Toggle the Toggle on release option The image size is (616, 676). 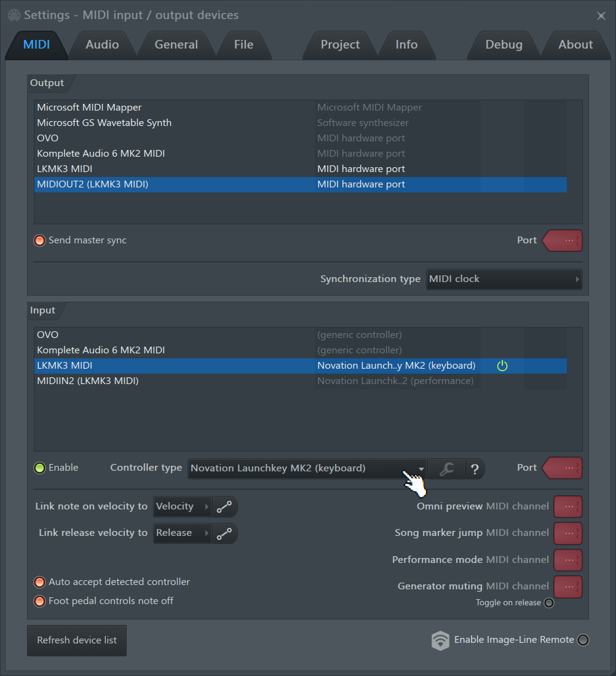coord(549,603)
